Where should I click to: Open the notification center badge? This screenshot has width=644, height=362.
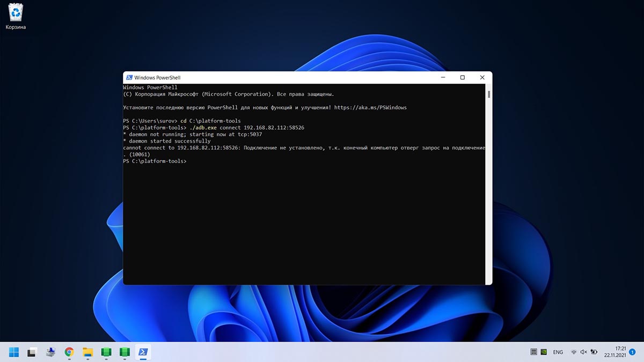click(632, 352)
